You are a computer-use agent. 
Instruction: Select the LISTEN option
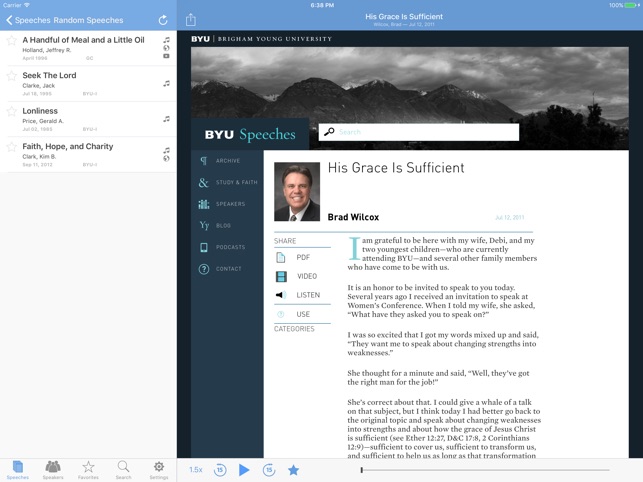pos(307,296)
